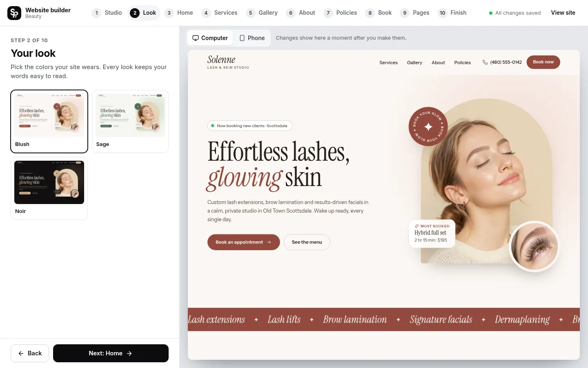Switch preview to Computer

(x=210, y=38)
